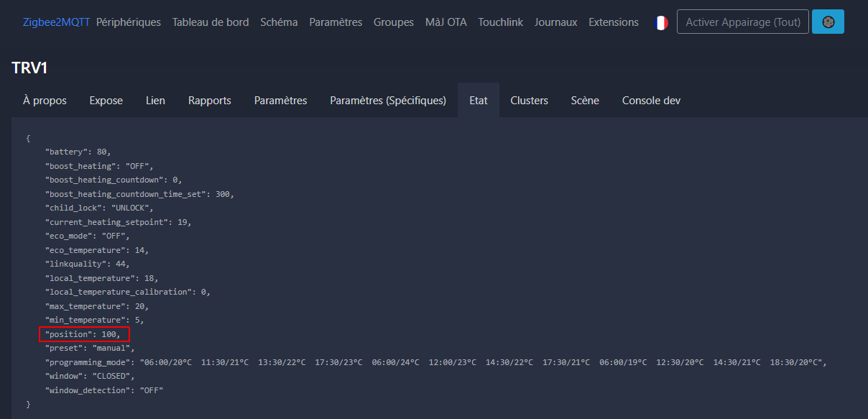868x419 pixels.
Task: Click the theme switcher icon button
Action: tap(828, 22)
